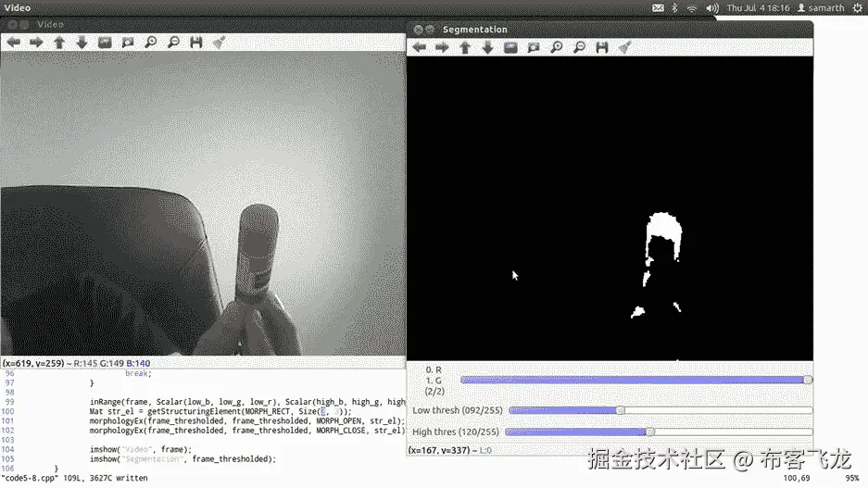Open display properties in Video window
868x488 pixels.
pyautogui.click(x=220, y=42)
